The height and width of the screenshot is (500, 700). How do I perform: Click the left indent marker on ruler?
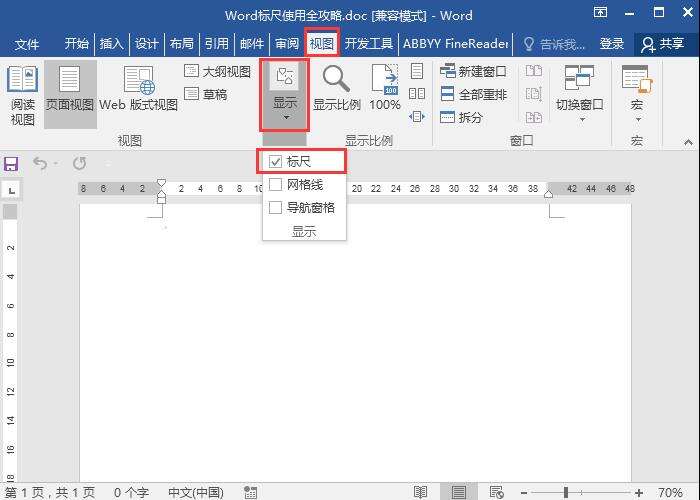[162, 200]
